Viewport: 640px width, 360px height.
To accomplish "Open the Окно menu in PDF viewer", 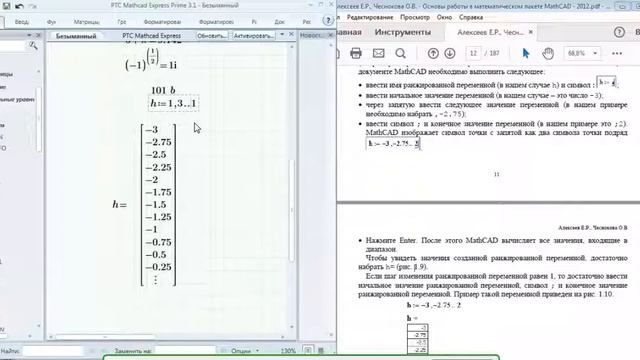I will 444,17.
